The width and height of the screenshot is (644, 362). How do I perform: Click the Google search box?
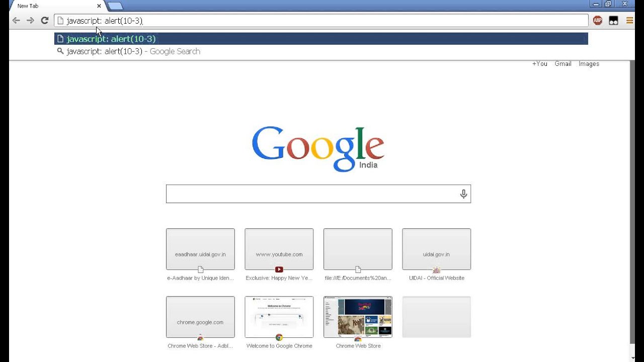(x=318, y=194)
